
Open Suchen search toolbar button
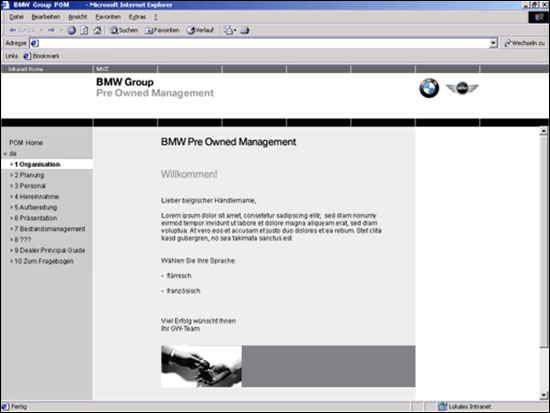124,30
